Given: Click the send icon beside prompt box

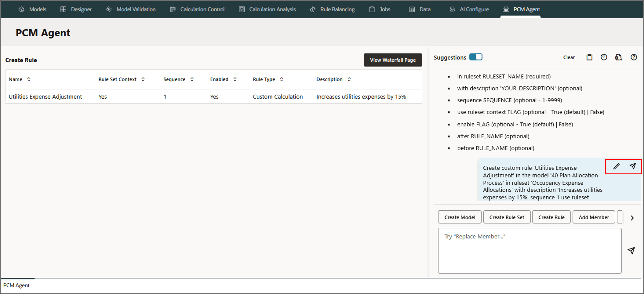Looking at the screenshot, I should pyautogui.click(x=631, y=251).
